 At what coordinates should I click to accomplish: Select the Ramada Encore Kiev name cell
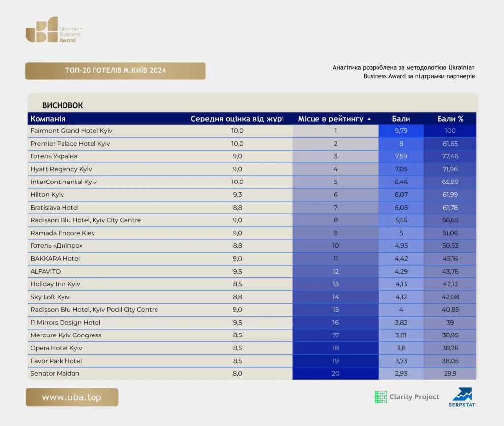click(63, 233)
